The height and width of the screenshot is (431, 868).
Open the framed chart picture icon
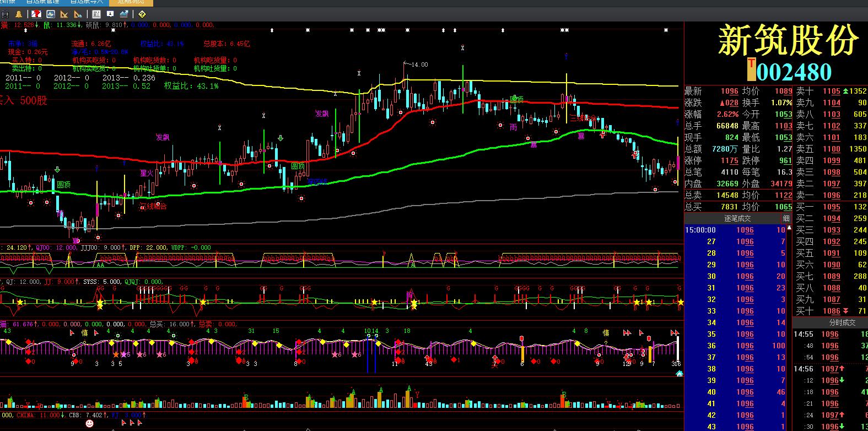(50, 14)
